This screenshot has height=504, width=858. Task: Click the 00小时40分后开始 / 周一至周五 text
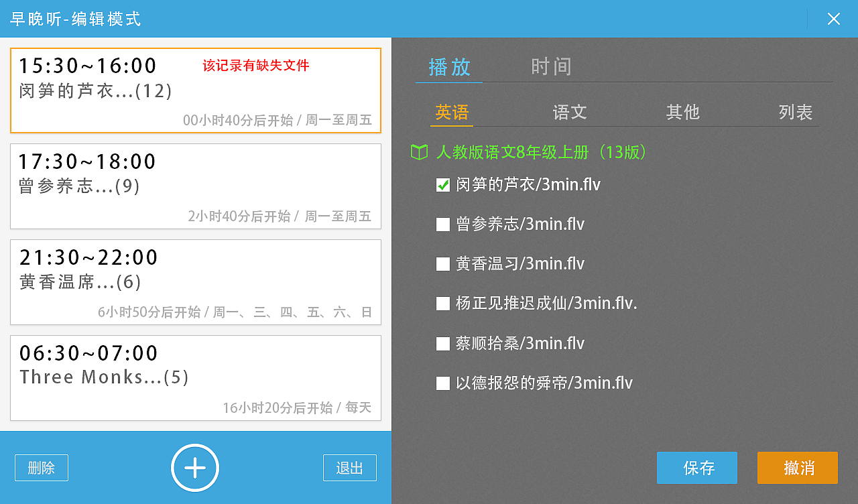[x=278, y=121]
